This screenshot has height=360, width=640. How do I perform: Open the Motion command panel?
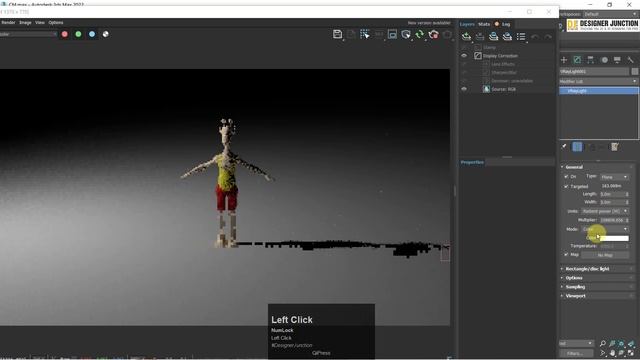(604, 60)
